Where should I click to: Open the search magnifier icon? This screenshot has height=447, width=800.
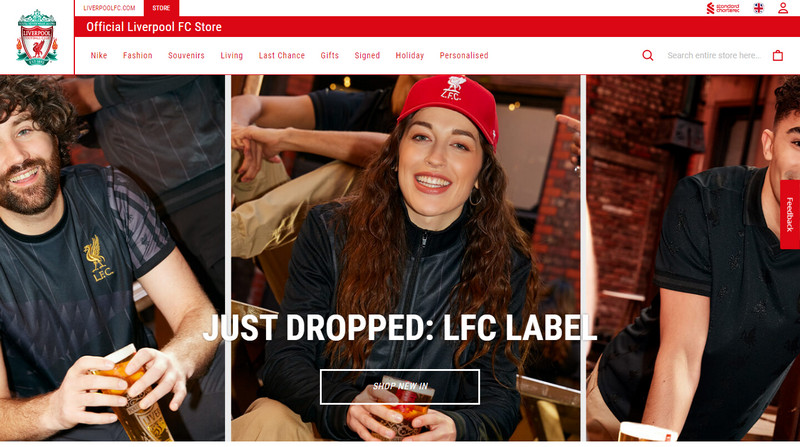click(x=647, y=55)
